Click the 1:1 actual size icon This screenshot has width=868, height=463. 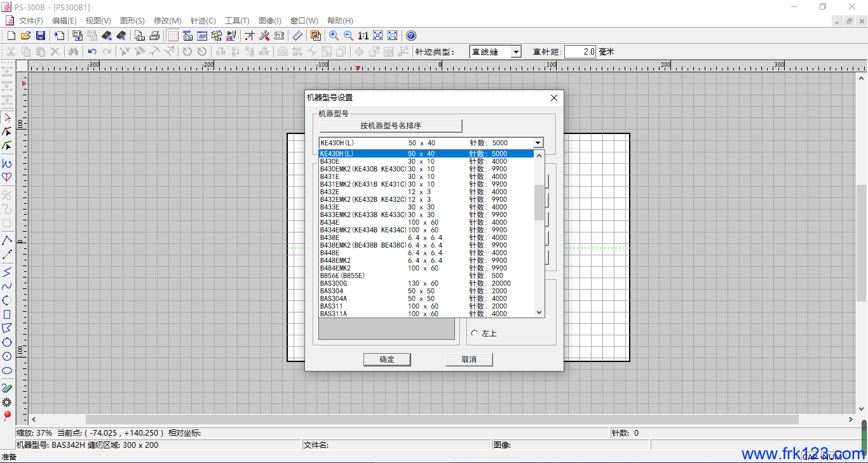(x=363, y=36)
